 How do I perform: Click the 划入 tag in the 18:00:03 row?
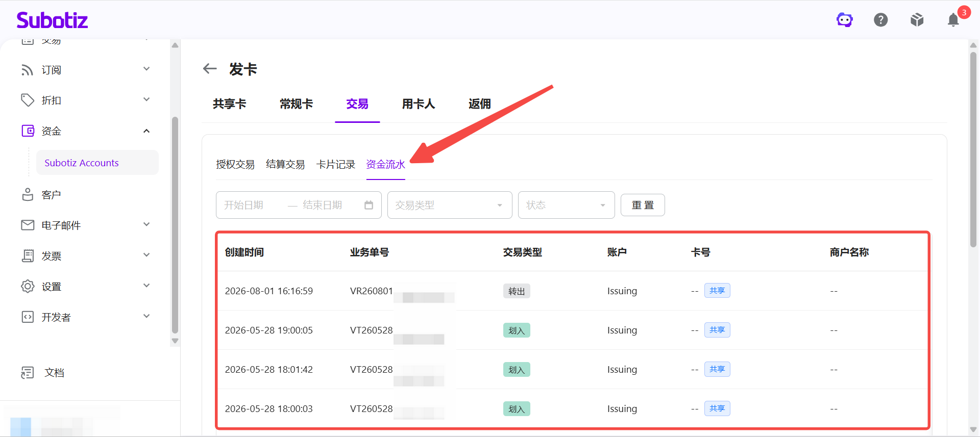coord(517,409)
